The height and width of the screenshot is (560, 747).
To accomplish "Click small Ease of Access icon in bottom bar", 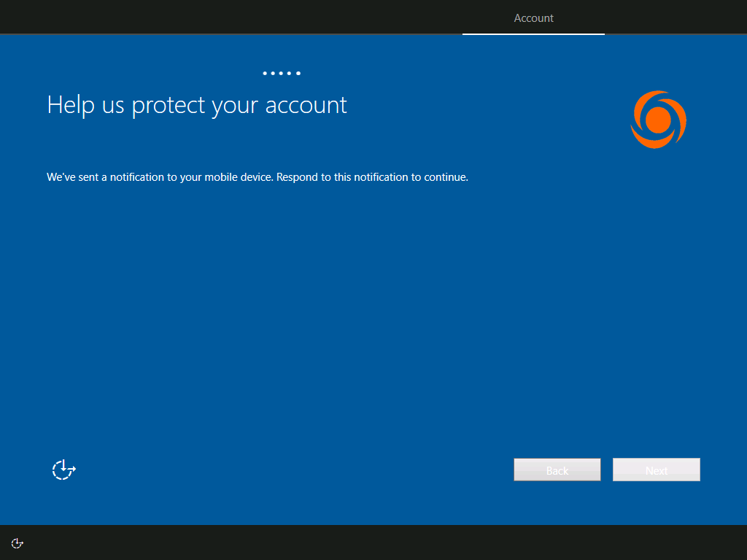I will (x=18, y=543).
